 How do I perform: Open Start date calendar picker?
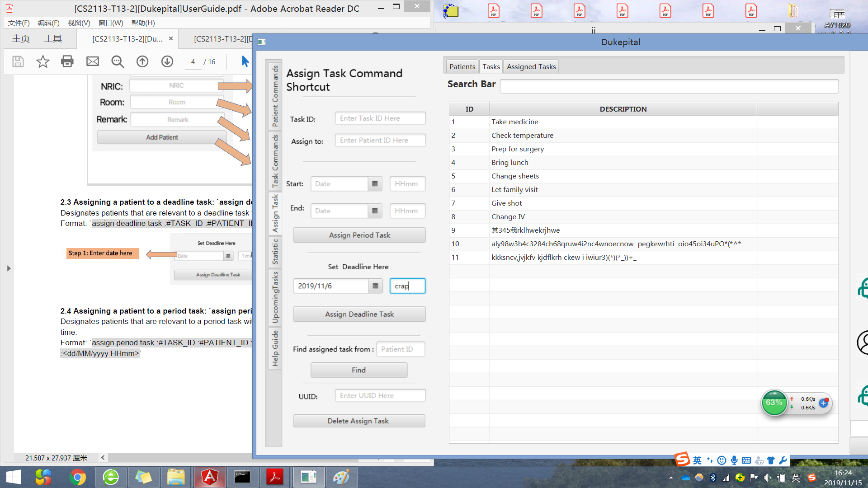point(375,184)
